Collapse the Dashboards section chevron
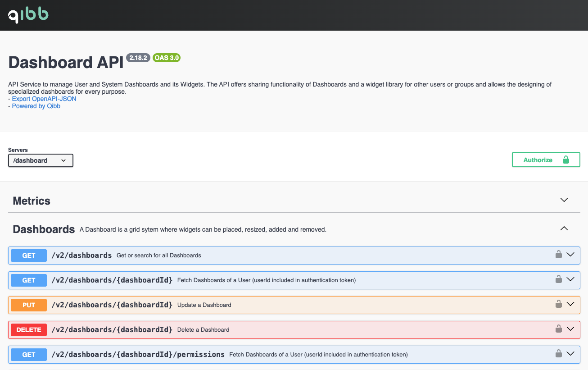 [x=564, y=228]
